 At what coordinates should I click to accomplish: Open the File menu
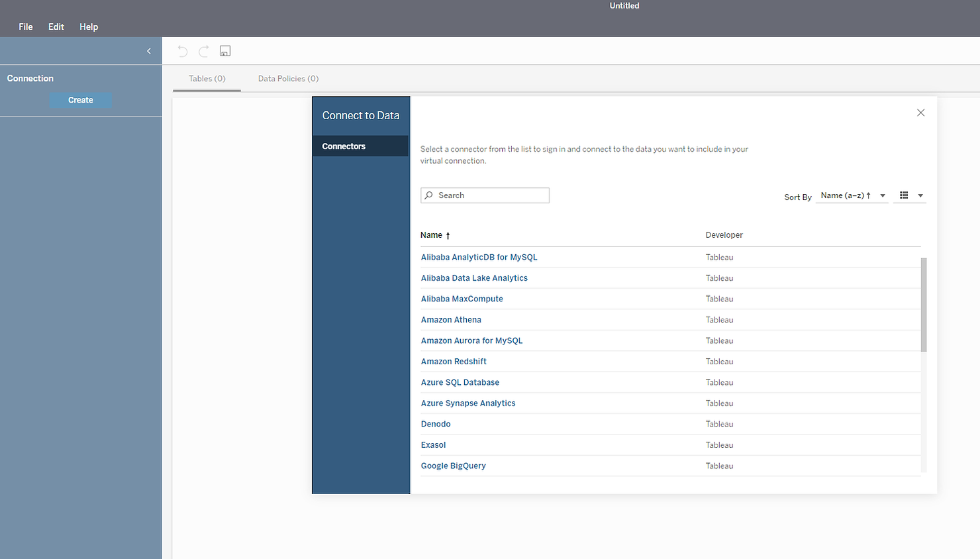(26, 26)
